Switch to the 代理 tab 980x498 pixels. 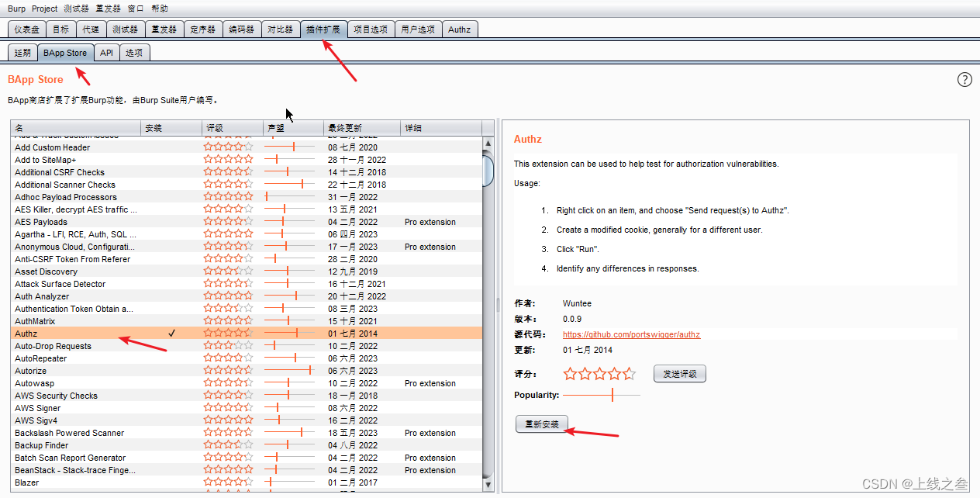[91, 29]
